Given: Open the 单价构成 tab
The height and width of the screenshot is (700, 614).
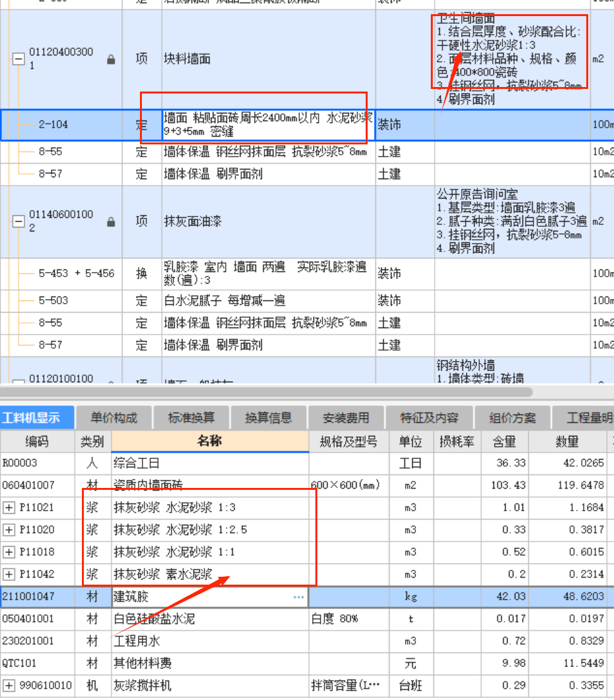Looking at the screenshot, I should click(x=114, y=418).
